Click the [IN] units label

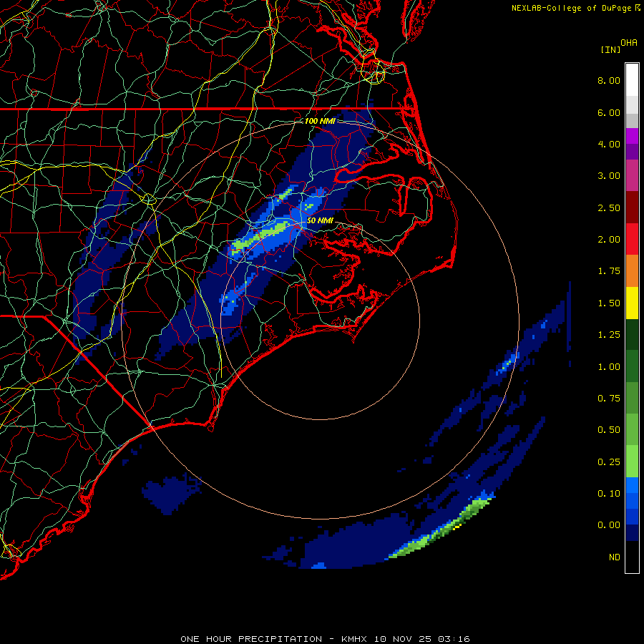pos(610,49)
